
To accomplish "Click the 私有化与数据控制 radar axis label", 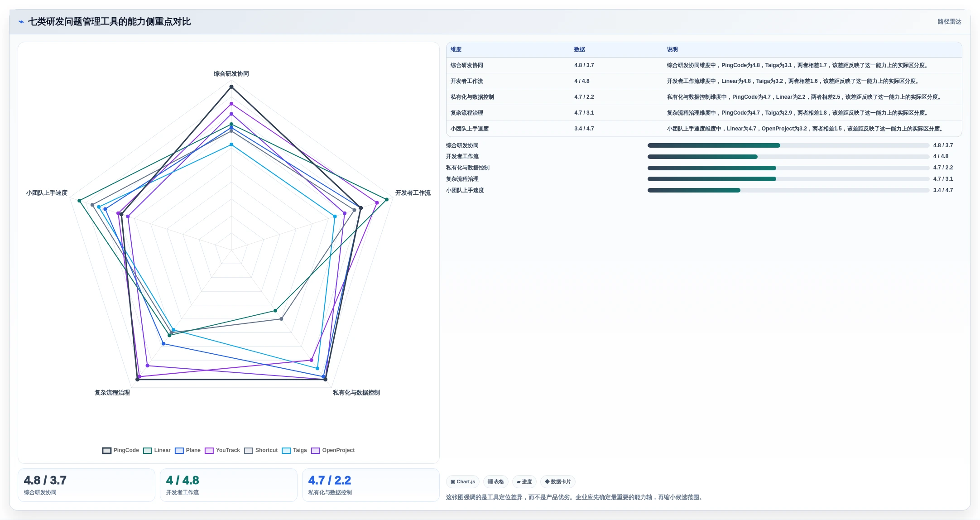I will pos(356,393).
